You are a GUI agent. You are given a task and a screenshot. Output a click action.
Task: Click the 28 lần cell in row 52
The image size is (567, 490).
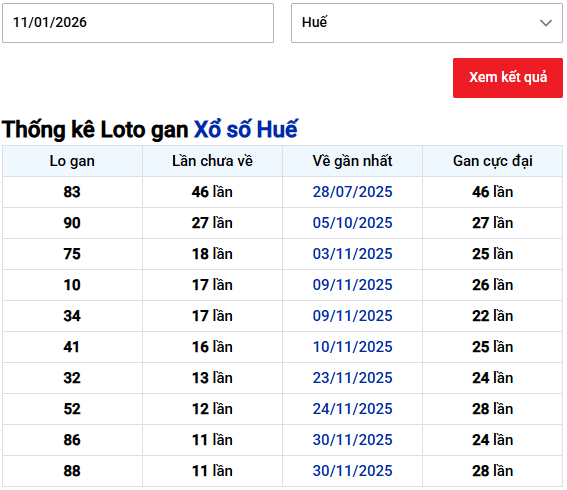click(x=493, y=409)
